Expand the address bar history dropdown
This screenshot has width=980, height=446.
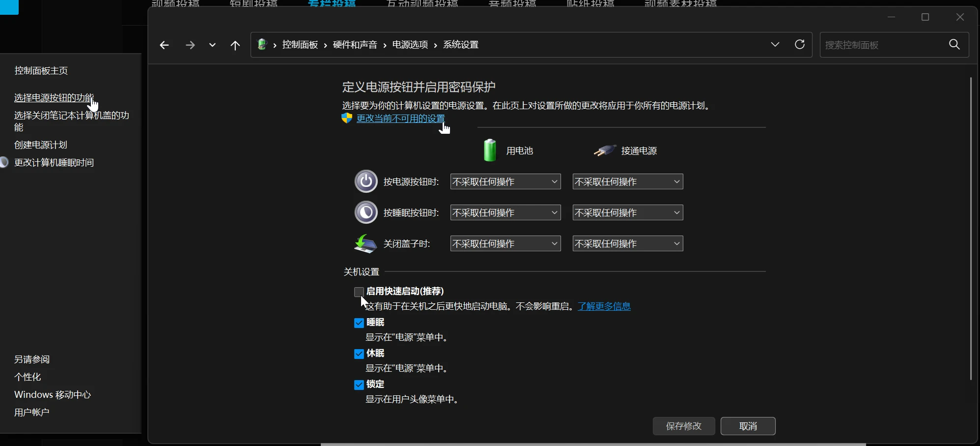[x=775, y=44]
